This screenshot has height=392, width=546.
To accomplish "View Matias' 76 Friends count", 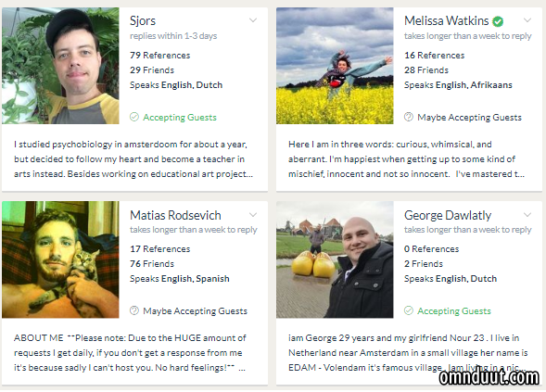I will pos(152,264).
